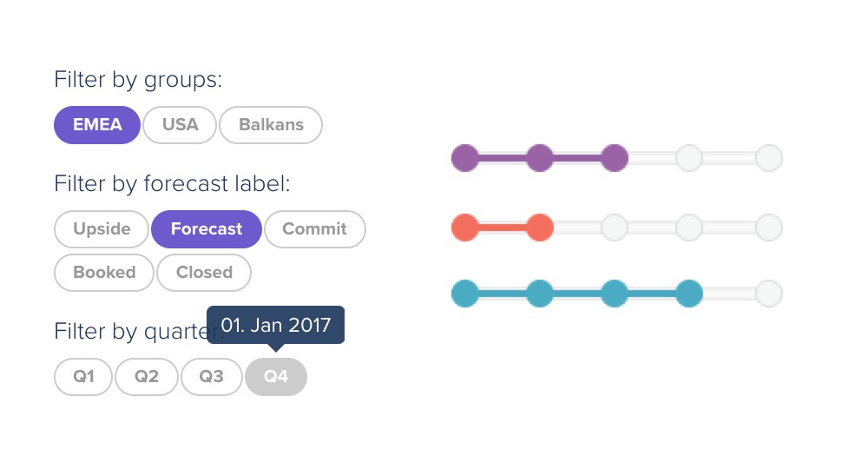Click the 01. Jan 2017 tooltip

276,325
